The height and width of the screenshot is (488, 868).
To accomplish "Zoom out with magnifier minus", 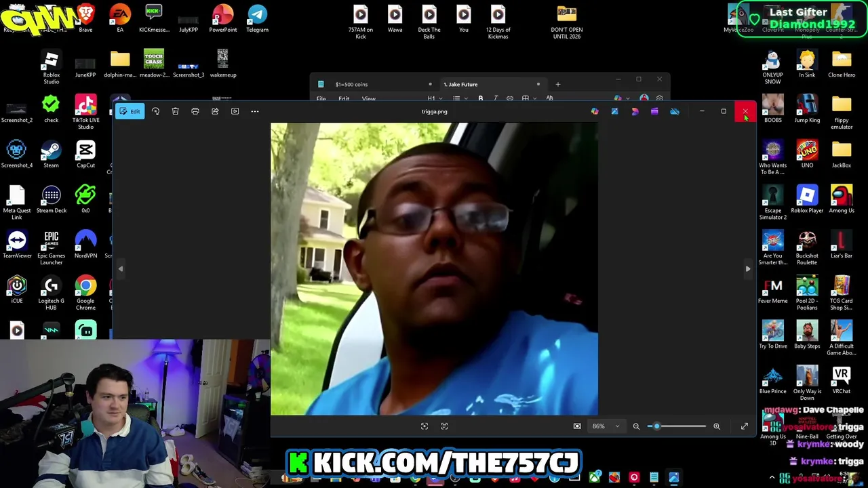I will point(636,426).
